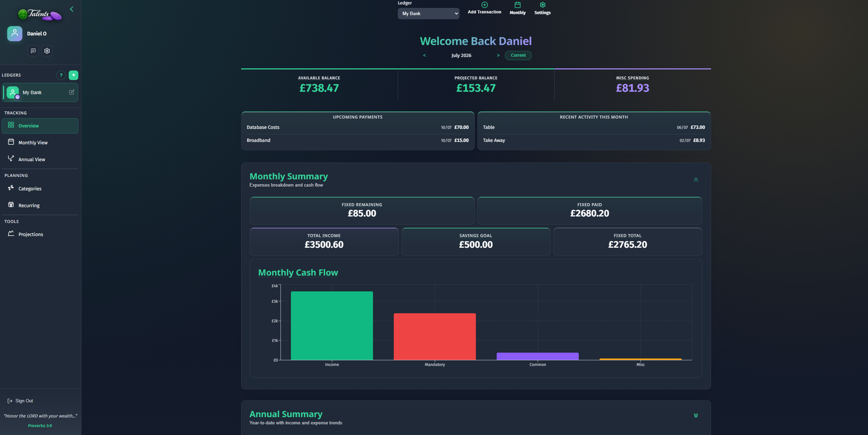This screenshot has width=868, height=435.
Task: Click the Savings Goal £500.00 card
Action: 476,242
